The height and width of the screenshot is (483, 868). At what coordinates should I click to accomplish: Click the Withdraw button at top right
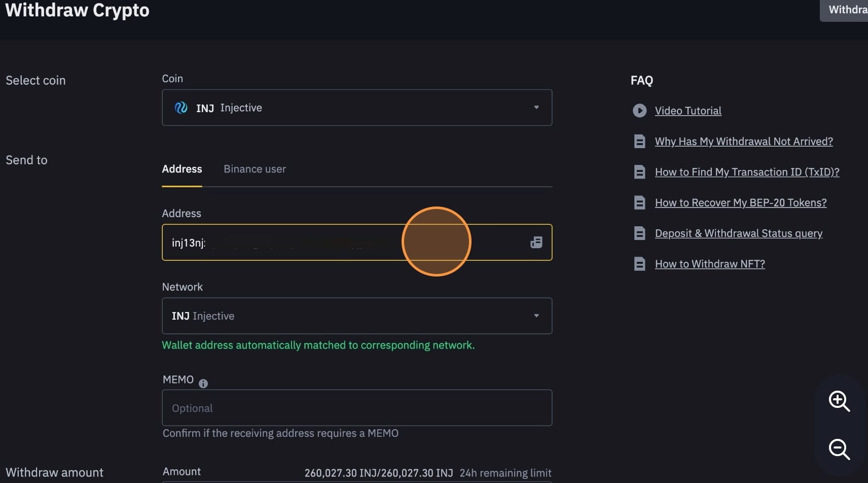point(846,10)
